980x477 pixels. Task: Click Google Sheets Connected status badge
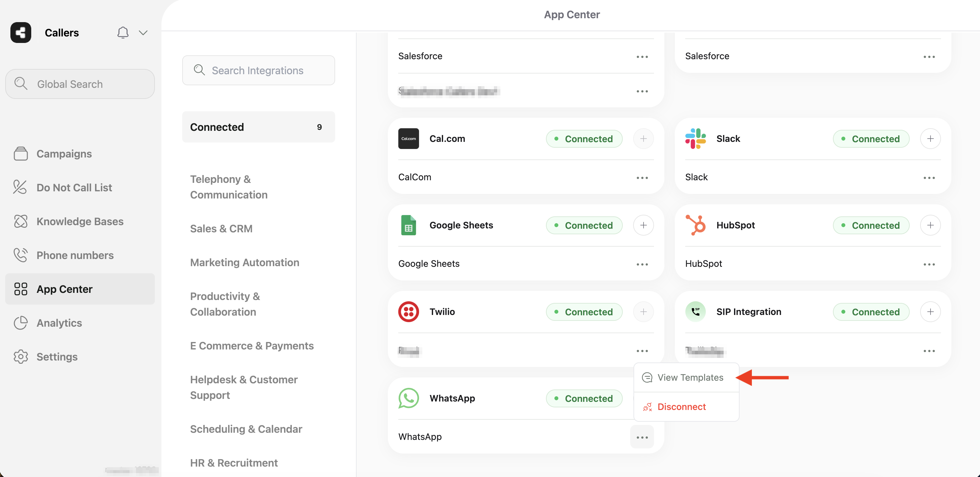(584, 225)
